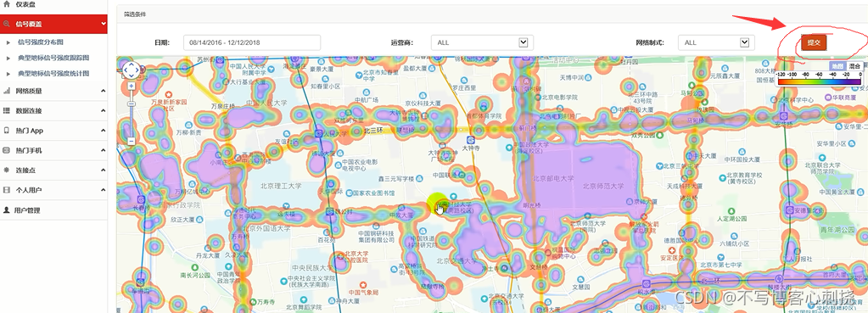
Task: Open 信号强度分布图 submenu item
Action: pos(41,42)
